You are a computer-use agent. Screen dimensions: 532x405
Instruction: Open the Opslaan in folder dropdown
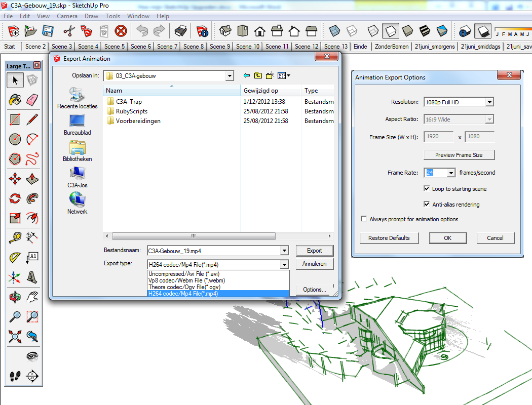tap(230, 76)
